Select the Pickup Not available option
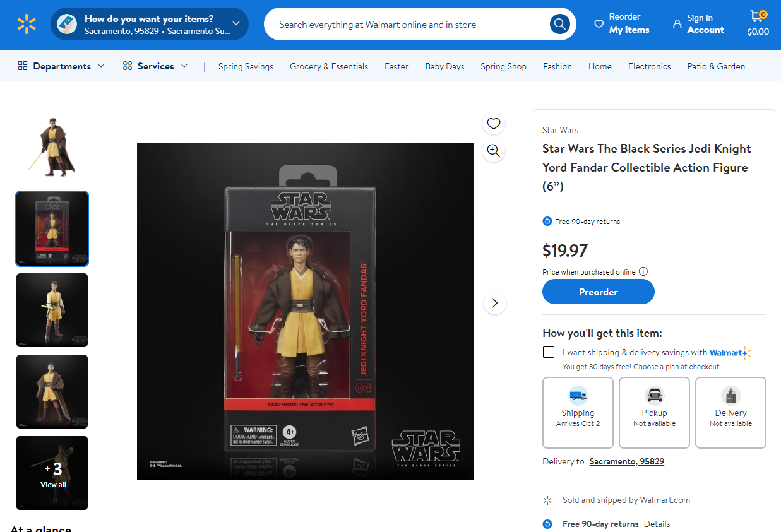Screen dimensions: 781x532 [654, 413]
